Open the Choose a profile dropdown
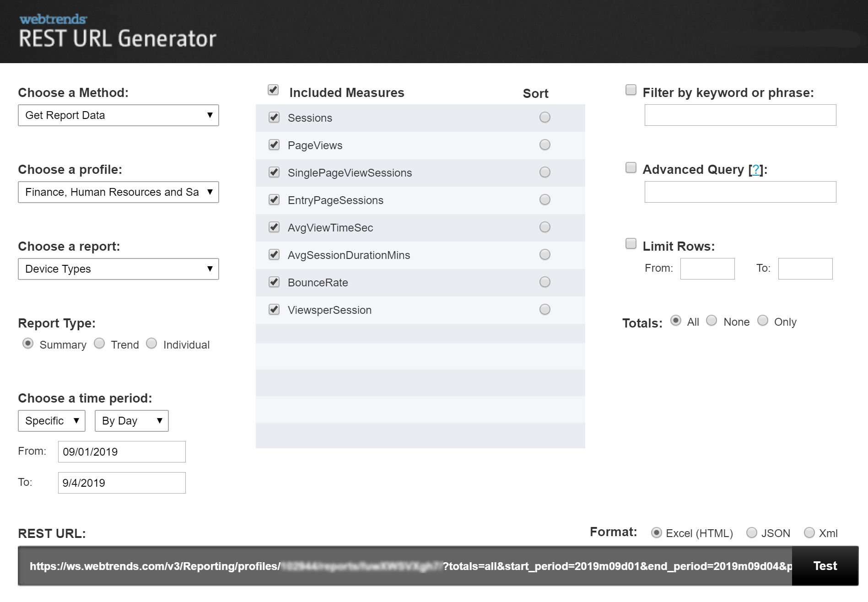This screenshot has height=602, width=868. [119, 192]
